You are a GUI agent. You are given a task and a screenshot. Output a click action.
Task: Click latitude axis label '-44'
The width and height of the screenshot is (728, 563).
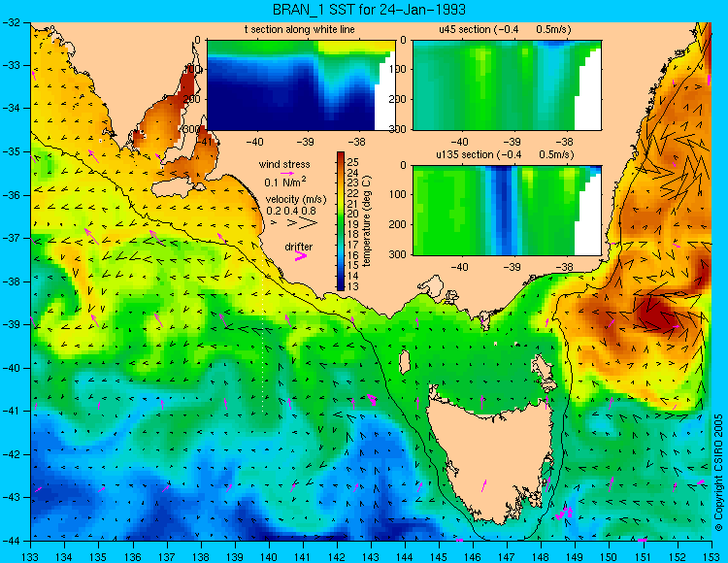(x=12, y=541)
